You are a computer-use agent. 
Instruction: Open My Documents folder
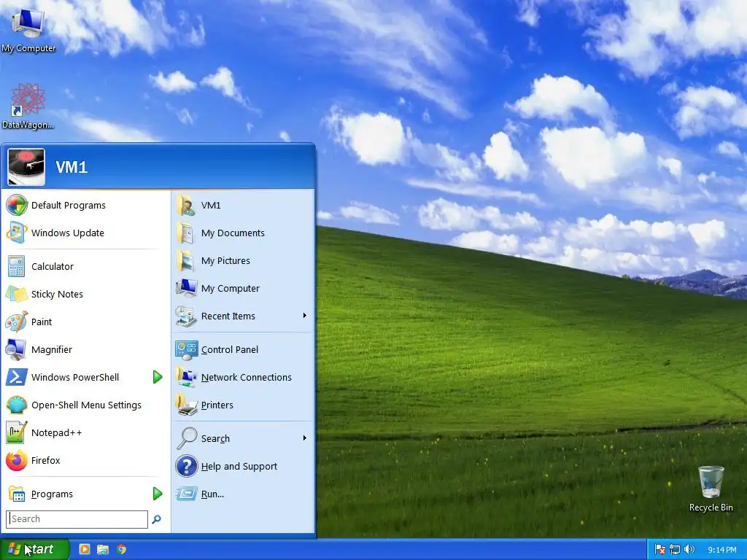pyautogui.click(x=242, y=233)
